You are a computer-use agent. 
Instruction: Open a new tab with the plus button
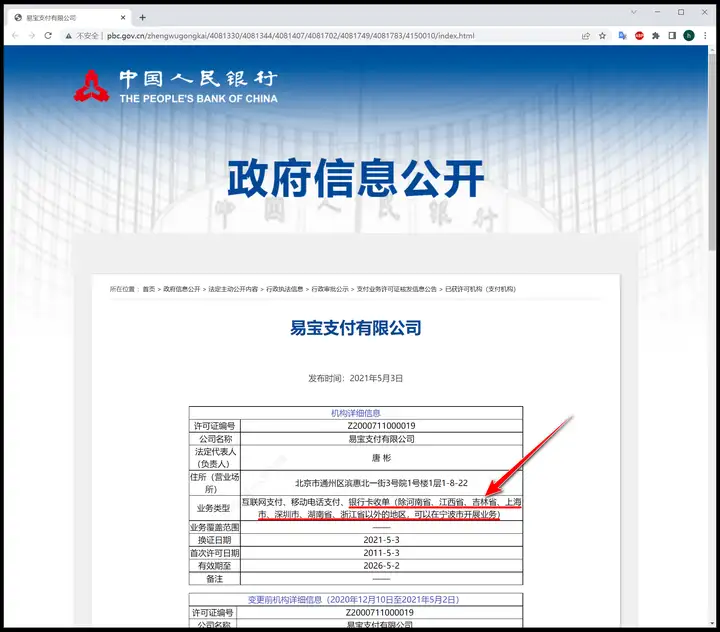[x=142, y=17]
